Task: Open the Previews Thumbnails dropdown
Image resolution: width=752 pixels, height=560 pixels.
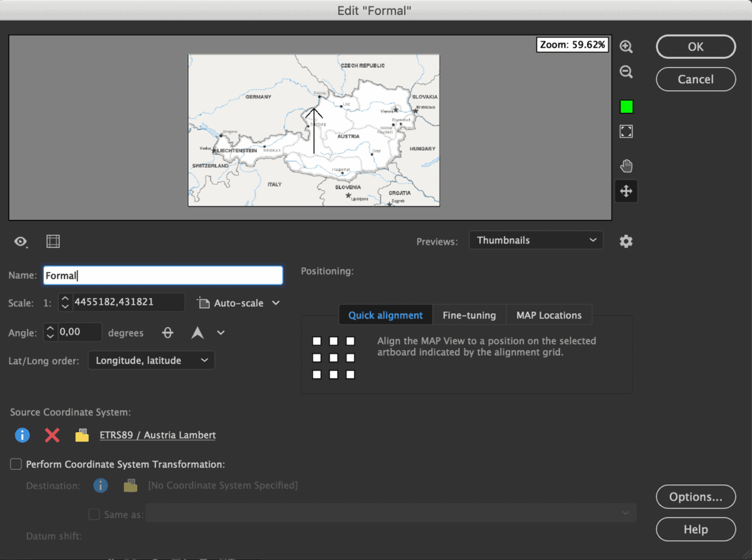Action: [536, 241]
